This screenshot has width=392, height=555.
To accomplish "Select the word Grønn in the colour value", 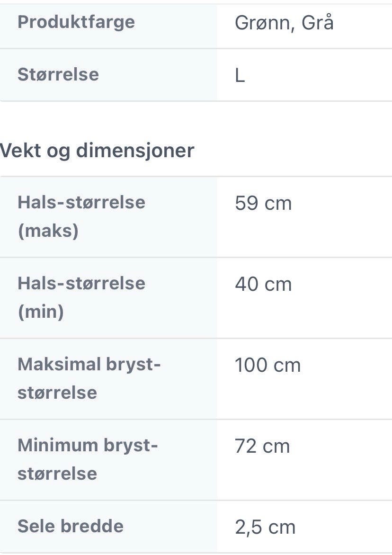I will coord(261,23).
